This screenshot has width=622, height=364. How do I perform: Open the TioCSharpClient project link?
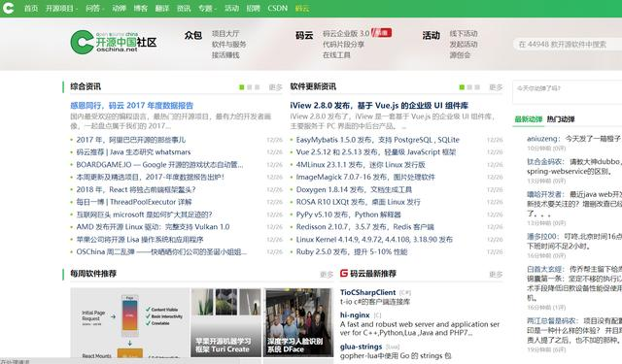pyautogui.click(x=367, y=292)
